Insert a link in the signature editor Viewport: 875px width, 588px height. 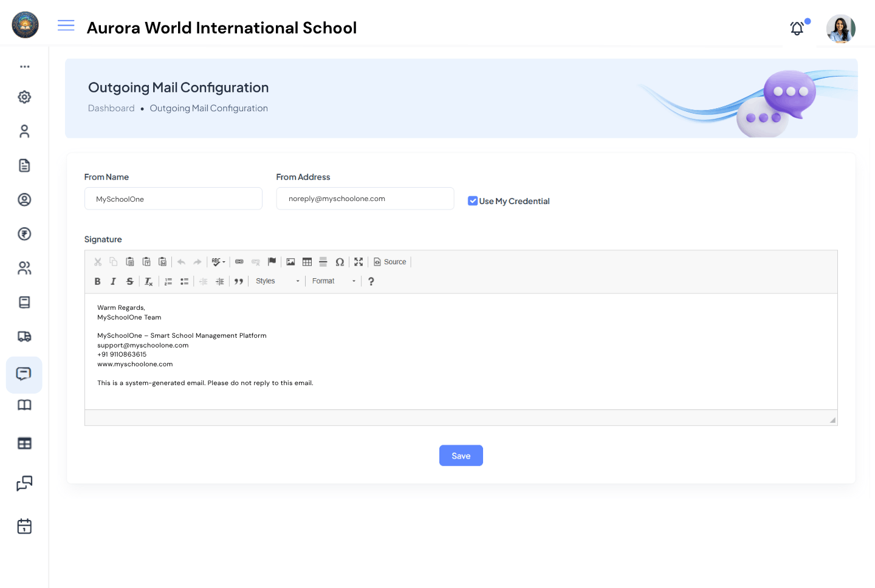239,261
